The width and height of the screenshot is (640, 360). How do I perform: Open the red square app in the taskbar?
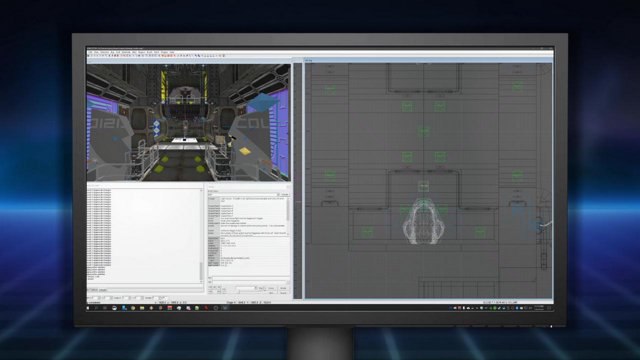(x=169, y=308)
